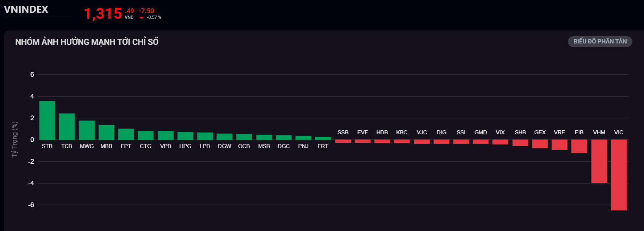Click the SSB ticker label

343,133
